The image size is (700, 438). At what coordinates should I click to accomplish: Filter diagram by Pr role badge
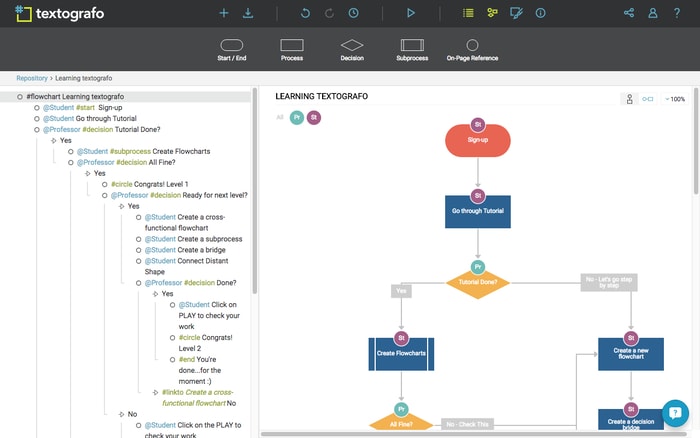tap(297, 117)
